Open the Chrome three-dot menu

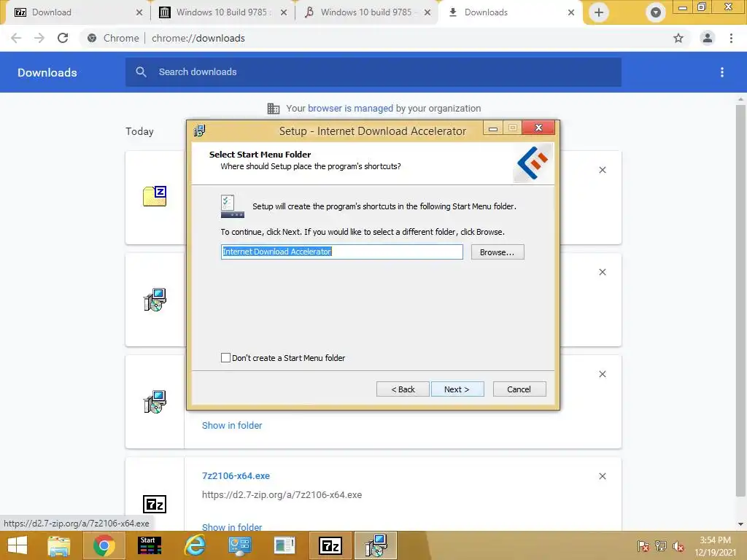pyautogui.click(x=731, y=38)
